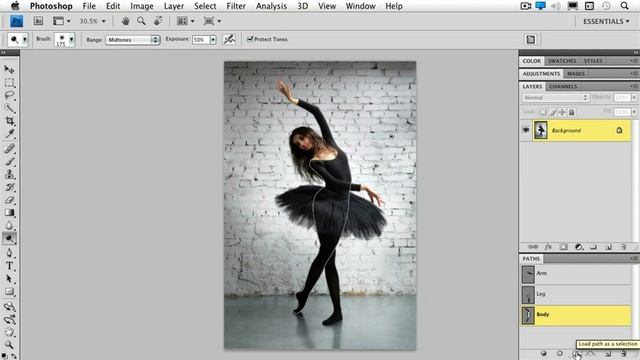Switch to the Masks tab

576,73
